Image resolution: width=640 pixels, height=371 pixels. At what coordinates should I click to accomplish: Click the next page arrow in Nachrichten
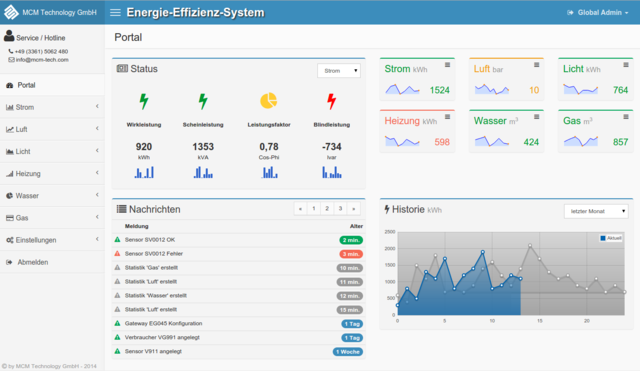(x=354, y=209)
